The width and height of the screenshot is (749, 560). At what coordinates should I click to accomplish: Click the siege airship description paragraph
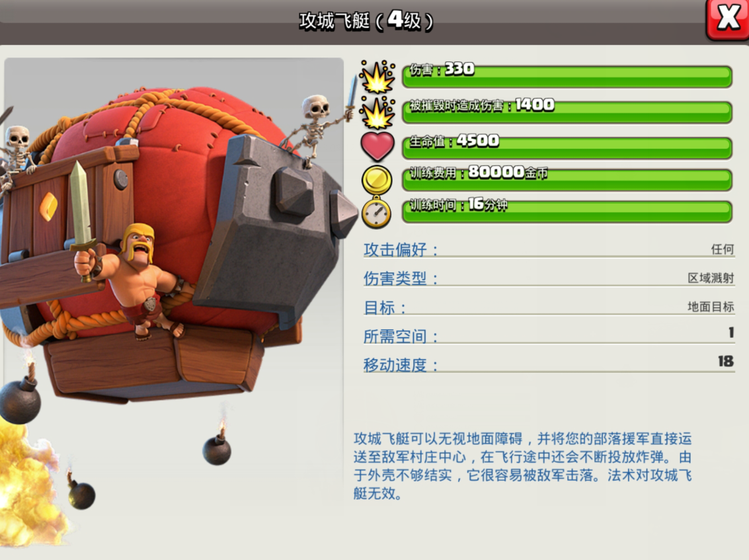(522, 466)
